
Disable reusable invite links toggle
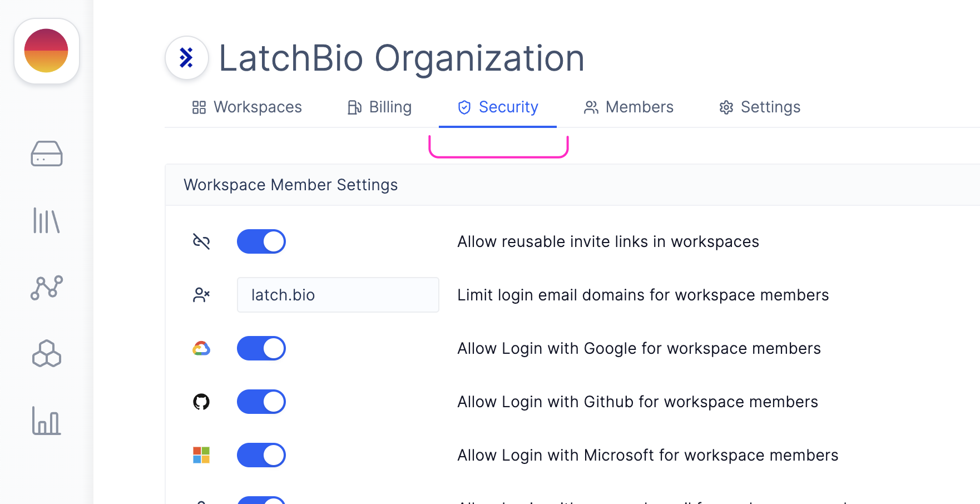[261, 241]
